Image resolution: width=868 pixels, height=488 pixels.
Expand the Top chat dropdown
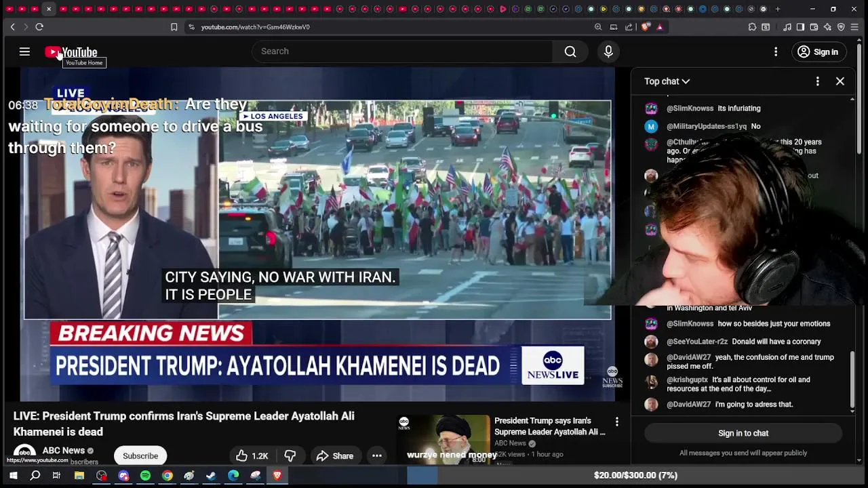tap(667, 81)
